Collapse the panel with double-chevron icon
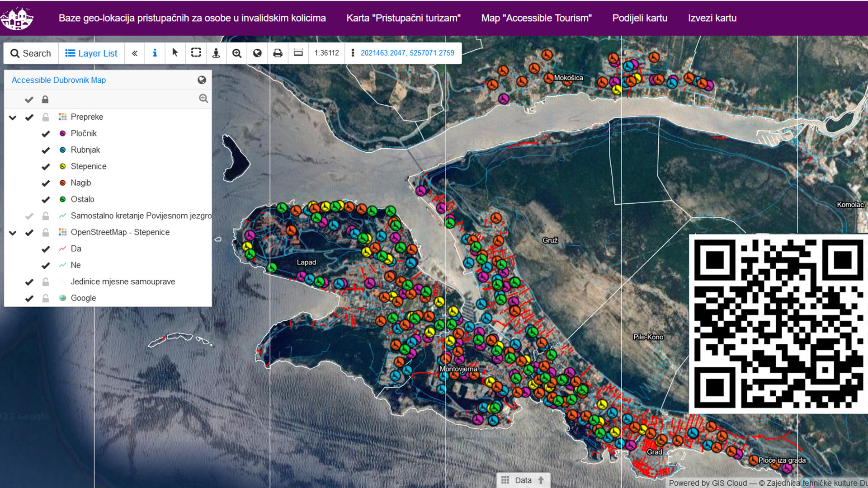The image size is (868, 488). (134, 53)
